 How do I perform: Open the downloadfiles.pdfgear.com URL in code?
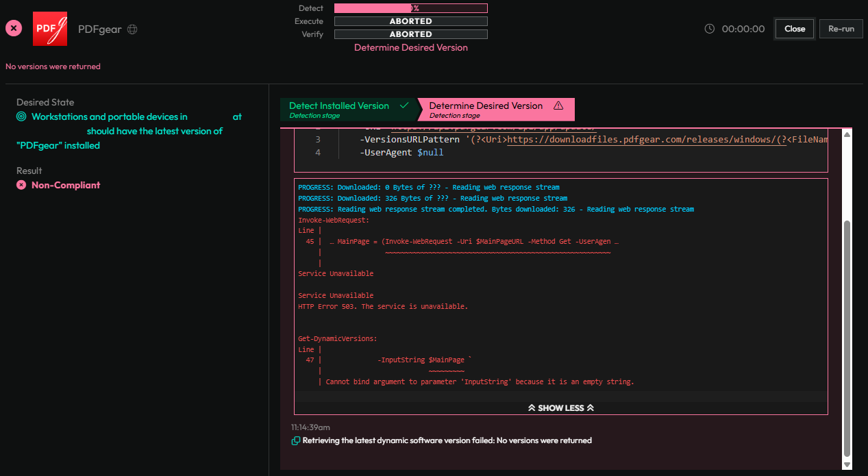pos(644,140)
